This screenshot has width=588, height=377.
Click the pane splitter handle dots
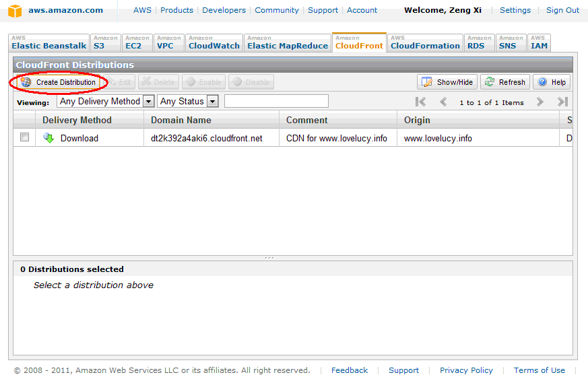[x=269, y=258]
